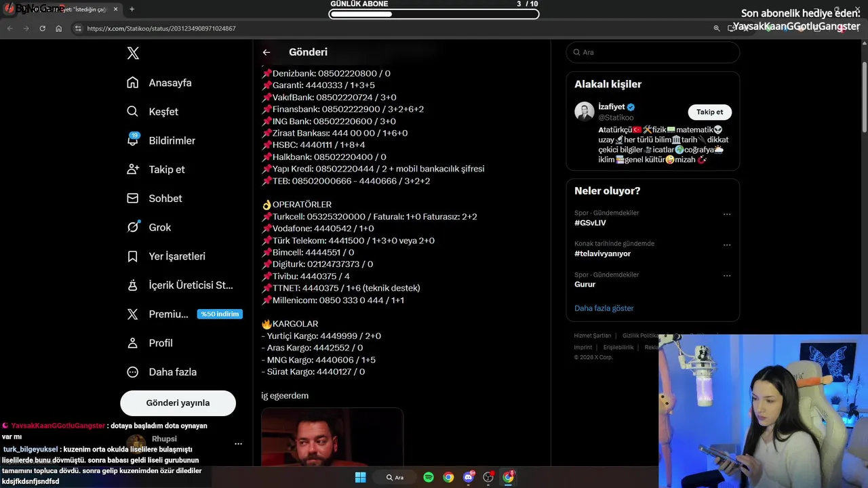This screenshot has height=488, width=868.
Task: Select the X post browser tab
Action: [x=62, y=9]
